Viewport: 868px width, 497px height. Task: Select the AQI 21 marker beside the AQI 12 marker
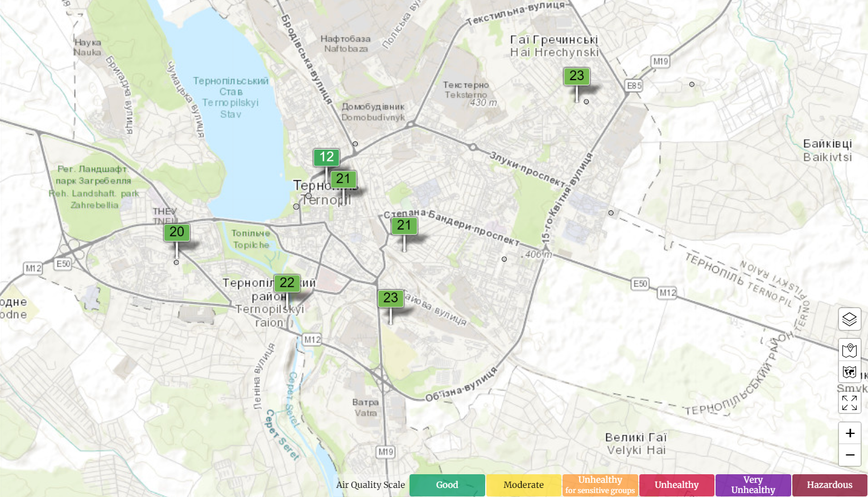(344, 178)
